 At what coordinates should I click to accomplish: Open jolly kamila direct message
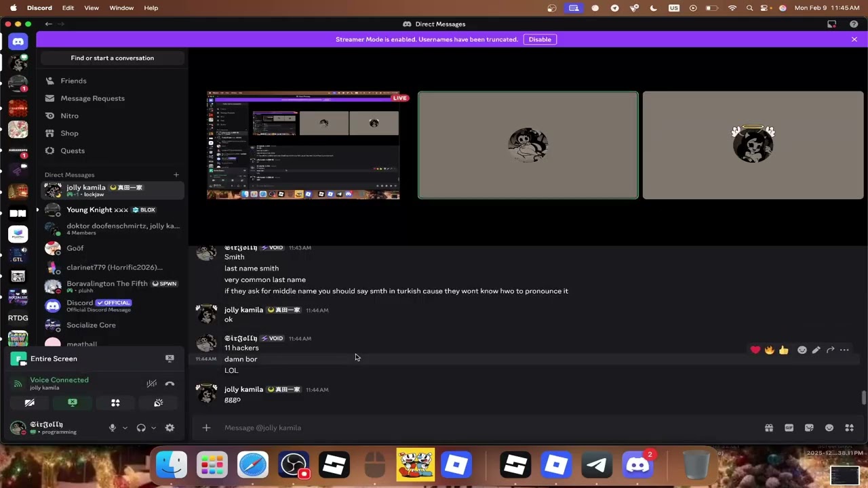pyautogui.click(x=112, y=190)
